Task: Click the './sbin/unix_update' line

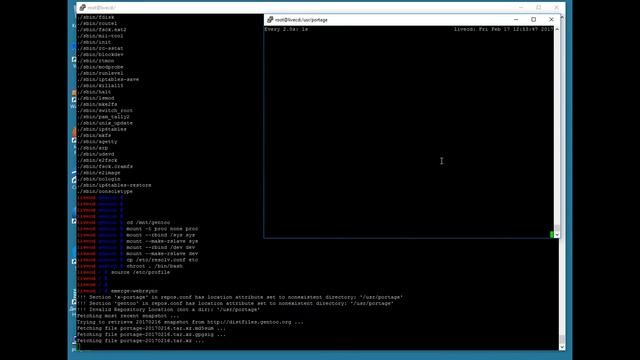Action: click(x=105, y=123)
